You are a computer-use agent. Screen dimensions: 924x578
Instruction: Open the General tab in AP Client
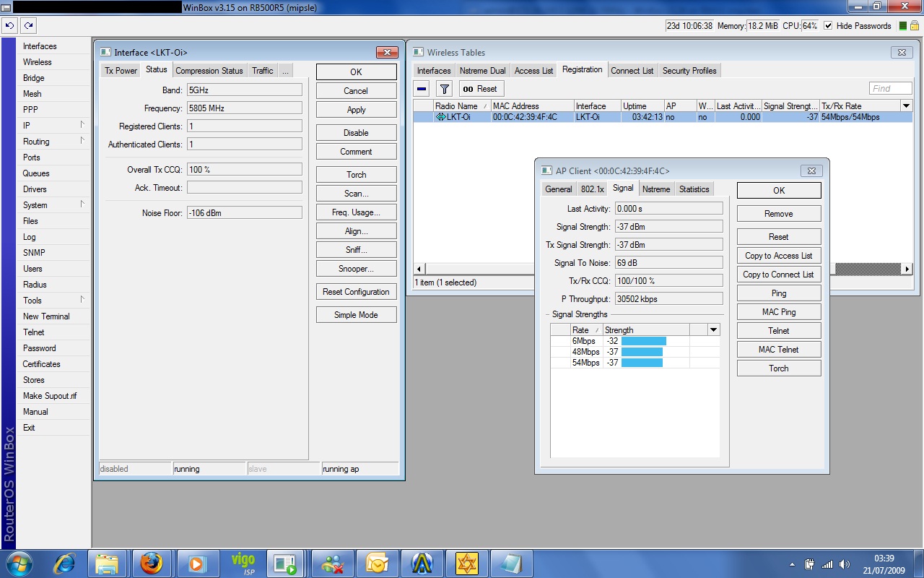tap(559, 189)
